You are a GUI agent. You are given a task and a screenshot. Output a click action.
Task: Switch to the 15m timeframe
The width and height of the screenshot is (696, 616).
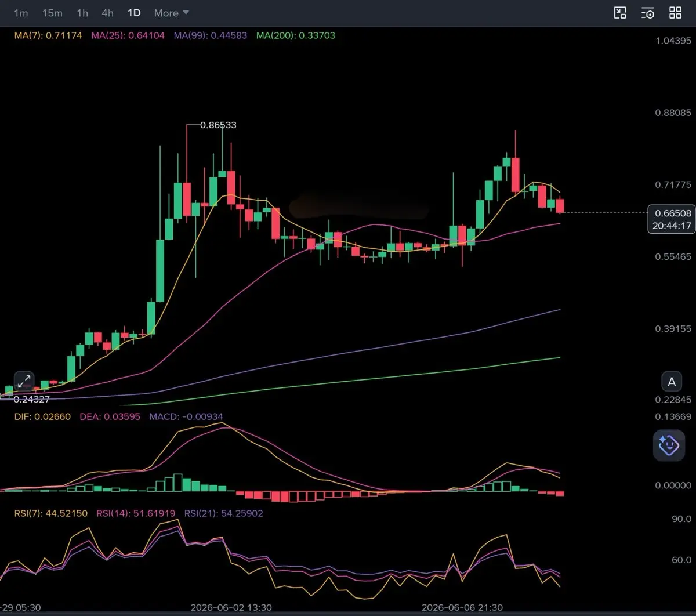point(52,13)
